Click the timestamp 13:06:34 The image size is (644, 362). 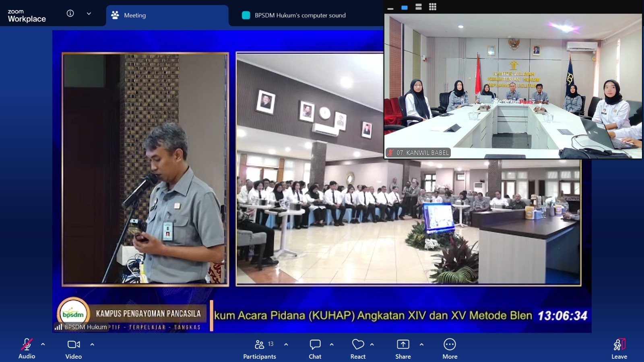point(562,316)
